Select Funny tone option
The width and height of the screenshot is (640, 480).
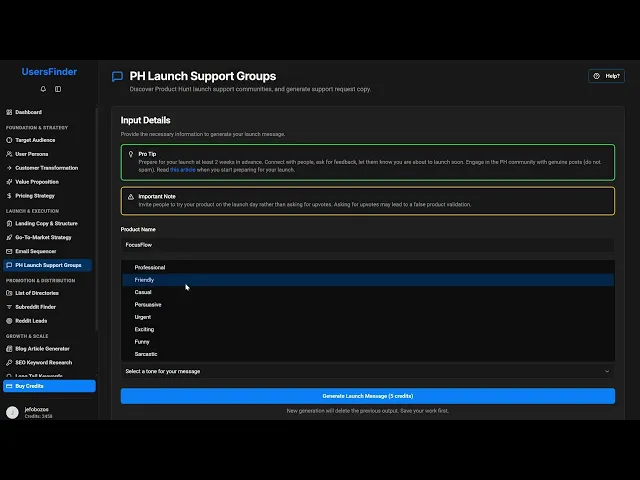368,342
